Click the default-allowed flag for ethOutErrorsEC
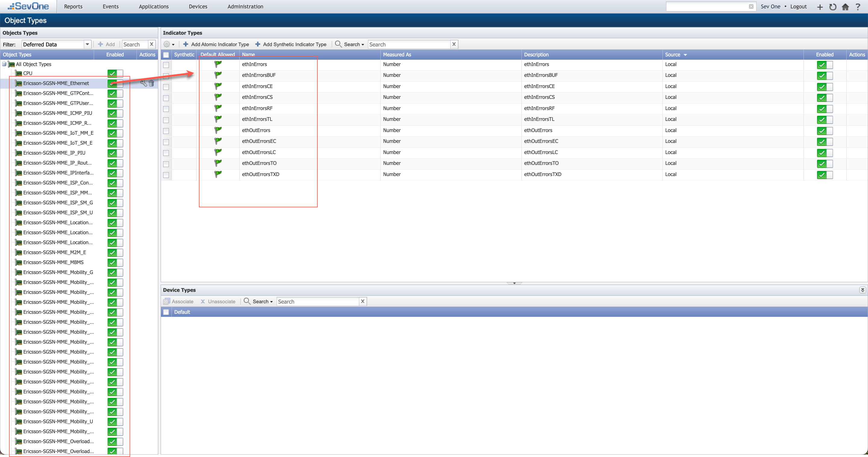The image size is (868, 457). pyautogui.click(x=218, y=141)
